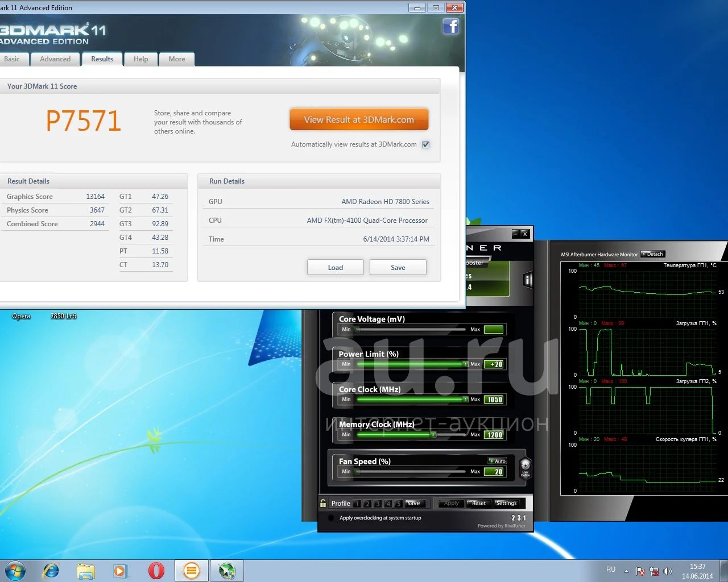Open the '7850 1r6' desktop item
The image size is (728, 582).
pyautogui.click(x=63, y=316)
